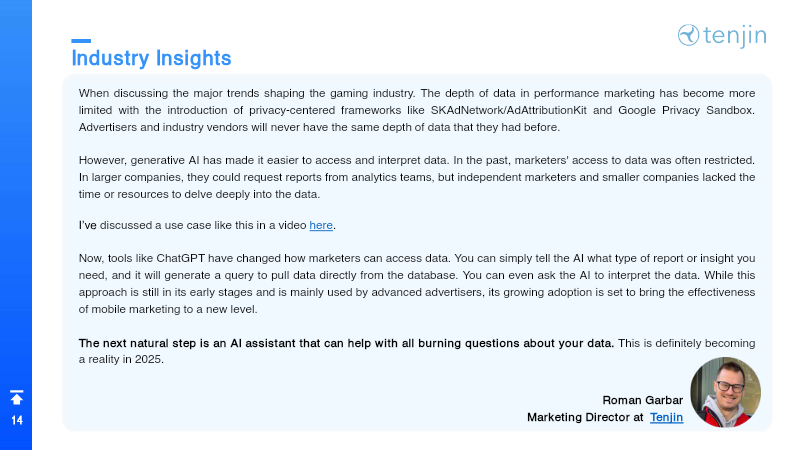Click Roman Garbar's portrait photo
Screen dimensions: 800x450
click(x=726, y=392)
